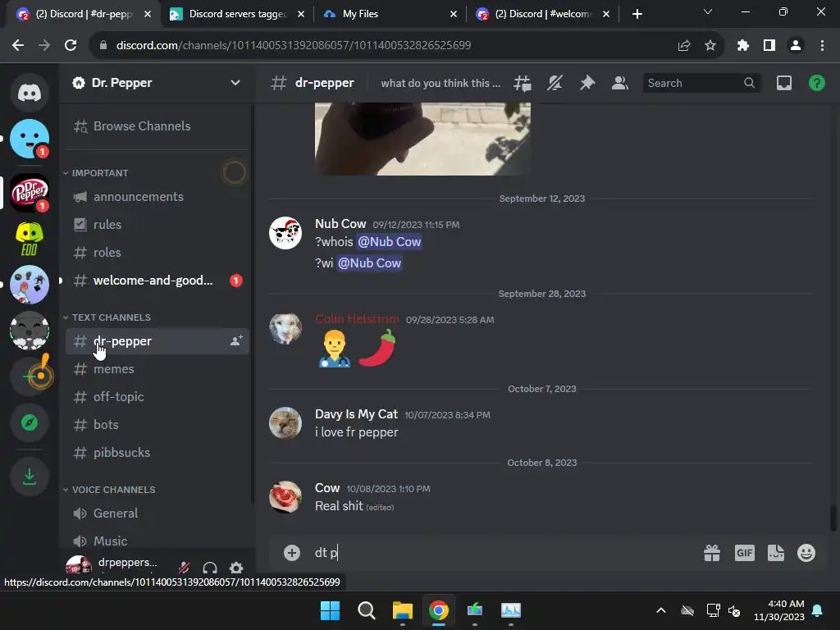This screenshot has height=630, width=840.
Task: Open the announcements channel
Action: click(x=157, y=197)
